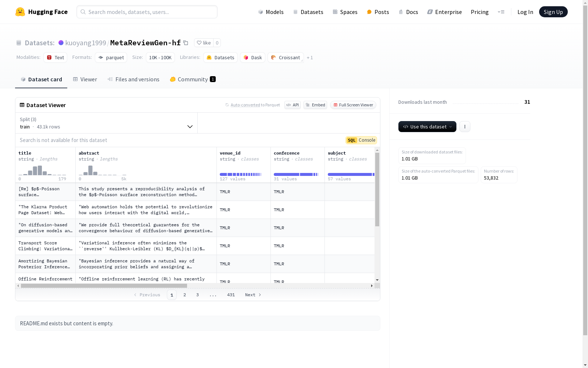Click the Dask library tag

click(252, 57)
